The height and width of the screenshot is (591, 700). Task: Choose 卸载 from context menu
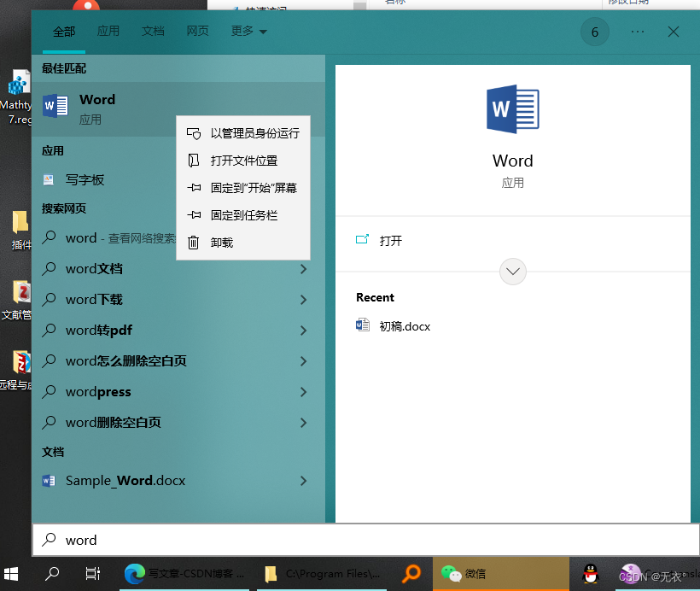[x=243, y=243]
